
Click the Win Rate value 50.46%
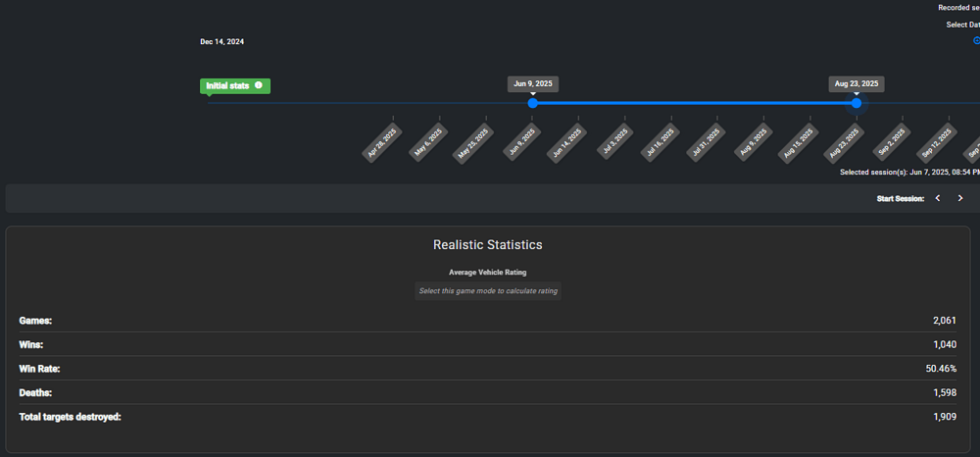tap(941, 369)
